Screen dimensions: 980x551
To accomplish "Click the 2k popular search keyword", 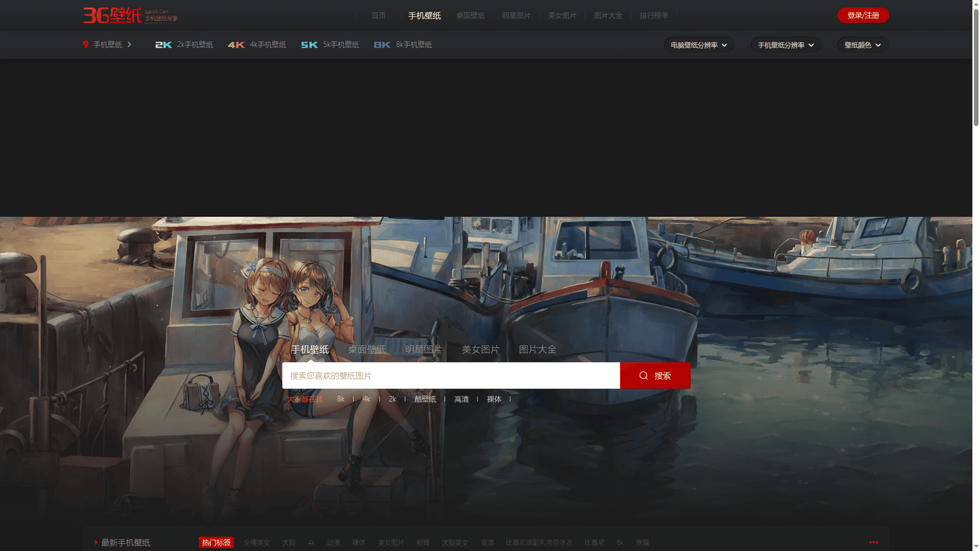I will click(392, 399).
